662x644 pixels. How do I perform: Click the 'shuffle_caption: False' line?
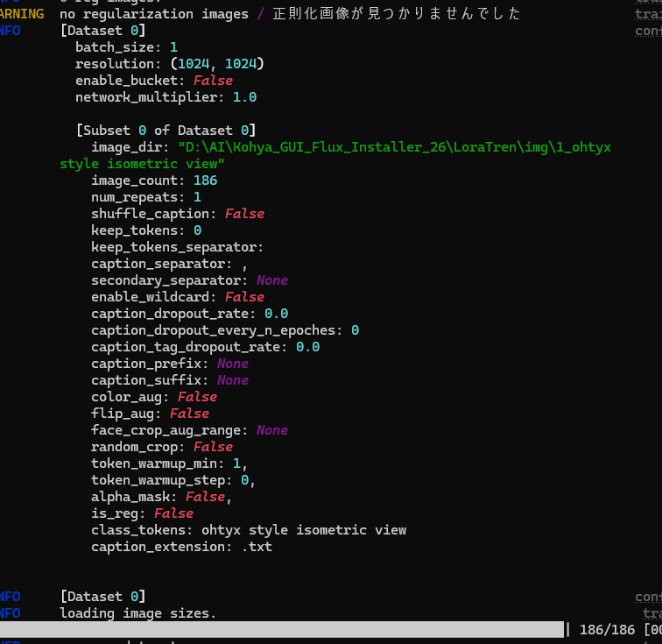coord(178,214)
